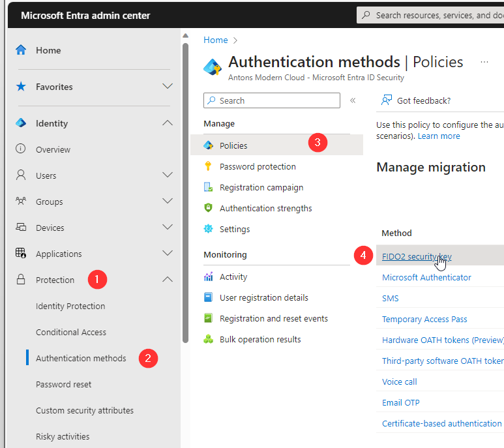Click the Authentication strengths shield icon

(x=208, y=208)
